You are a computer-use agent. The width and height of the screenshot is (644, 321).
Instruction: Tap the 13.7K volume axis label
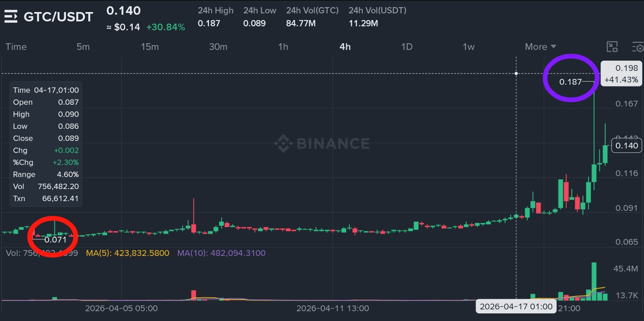tap(626, 295)
